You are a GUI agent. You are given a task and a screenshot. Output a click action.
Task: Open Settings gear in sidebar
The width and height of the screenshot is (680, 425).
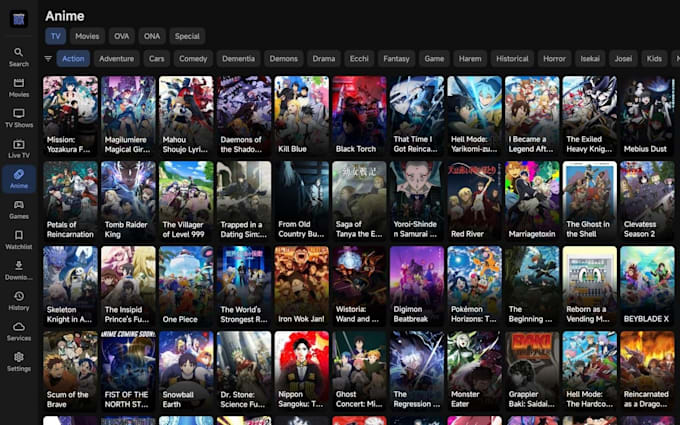pos(19,362)
